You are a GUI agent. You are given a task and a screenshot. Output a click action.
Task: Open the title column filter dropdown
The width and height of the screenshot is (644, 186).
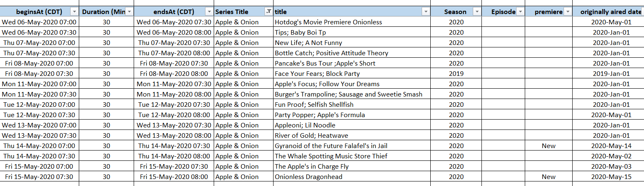426,12
